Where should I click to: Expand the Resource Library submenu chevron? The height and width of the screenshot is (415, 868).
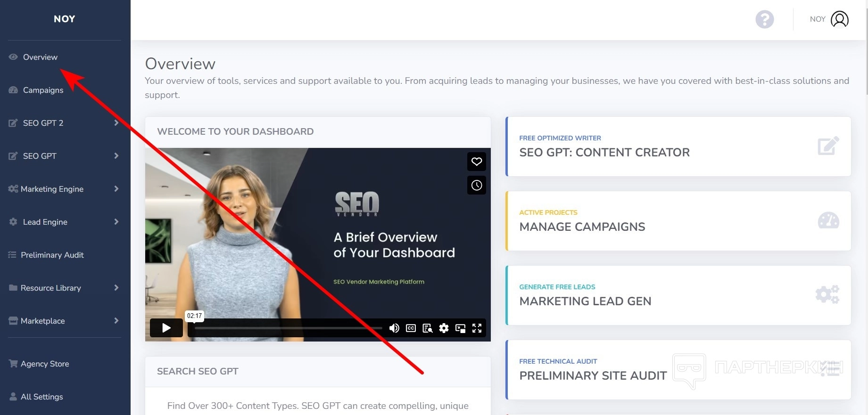pos(116,288)
